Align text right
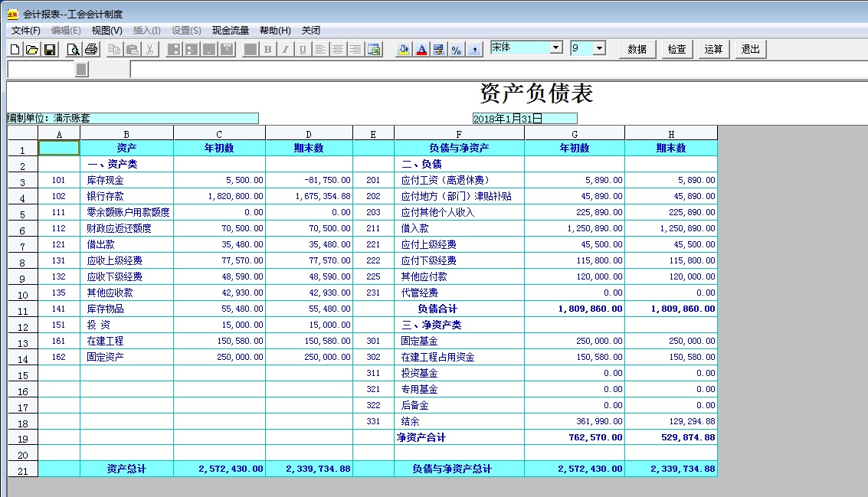Viewport: 868px width, 497px height. [355, 49]
